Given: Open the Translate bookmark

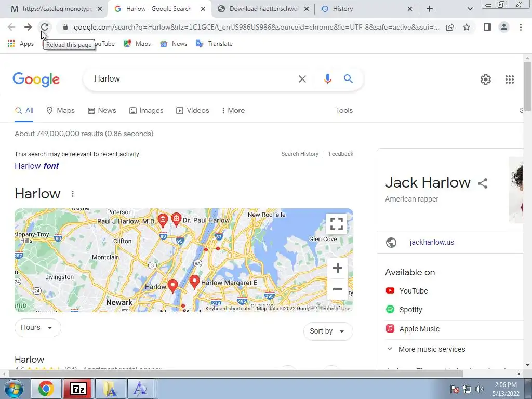Looking at the screenshot, I should pos(215,44).
